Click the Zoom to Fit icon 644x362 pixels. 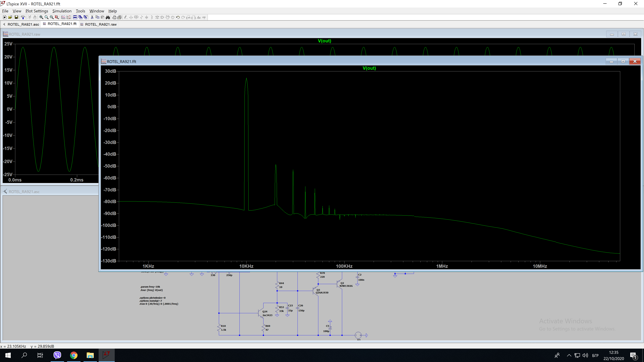click(57, 17)
